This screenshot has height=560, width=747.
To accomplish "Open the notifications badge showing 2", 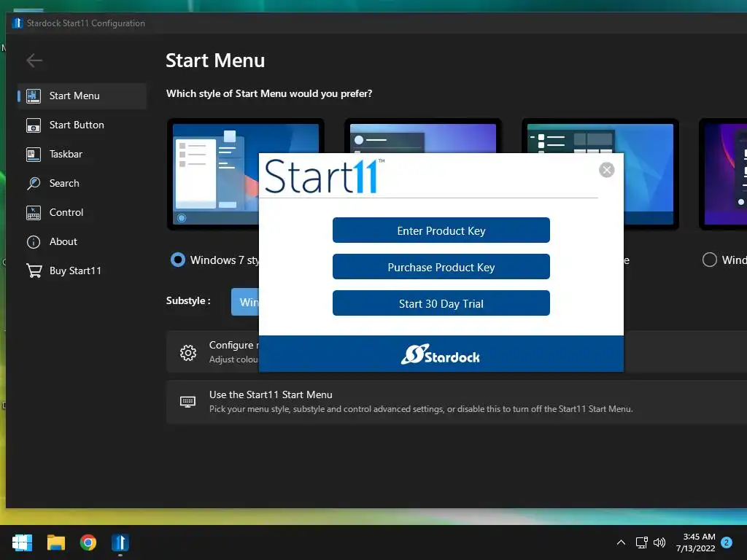I will pyautogui.click(x=727, y=542).
